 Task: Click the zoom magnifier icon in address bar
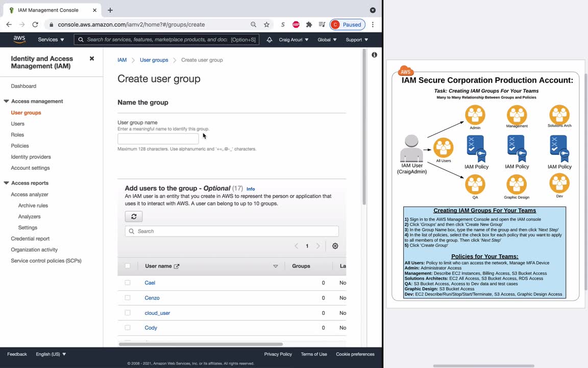pyautogui.click(x=254, y=25)
